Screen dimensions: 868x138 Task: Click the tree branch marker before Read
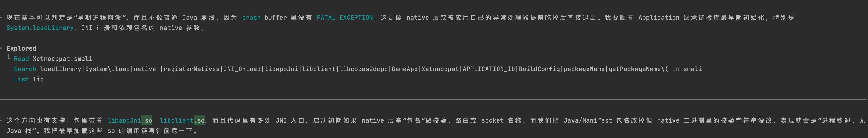9,57
